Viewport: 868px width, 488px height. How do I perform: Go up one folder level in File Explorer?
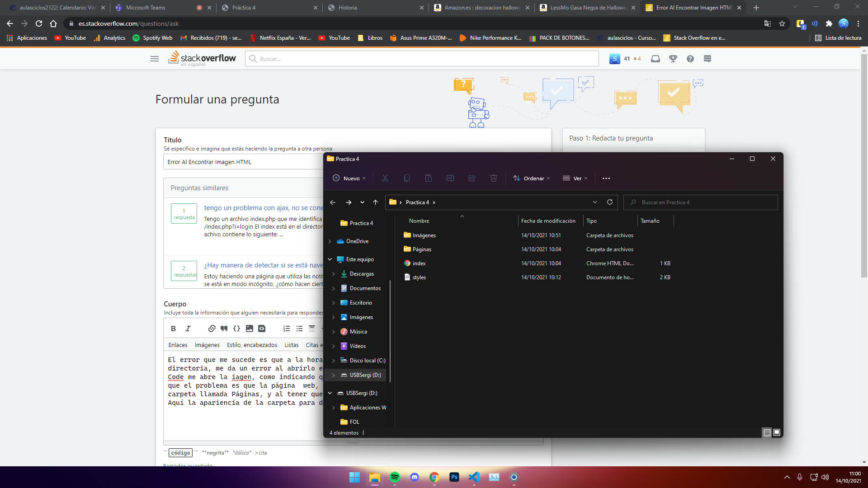[x=375, y=202]
